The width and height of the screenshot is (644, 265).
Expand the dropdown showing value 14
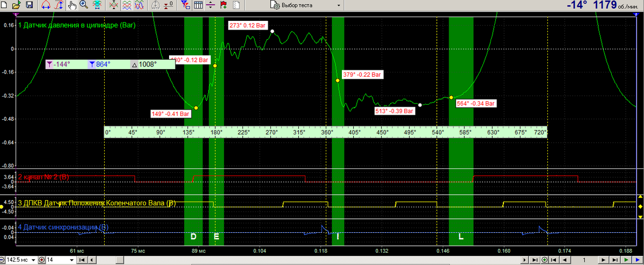[x=71, y=260]
